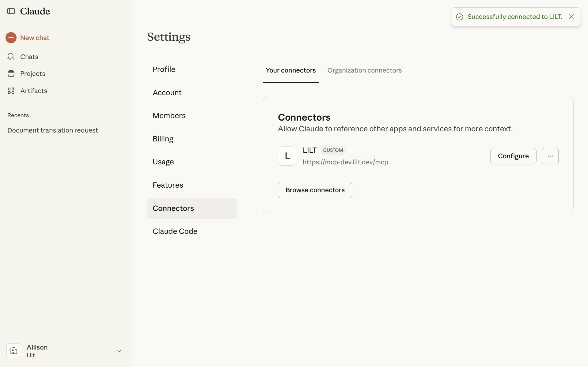This screenshot has height=367, width=588.
Task: Click the Artifacts shapes icon
Action: tap(11, 91)
